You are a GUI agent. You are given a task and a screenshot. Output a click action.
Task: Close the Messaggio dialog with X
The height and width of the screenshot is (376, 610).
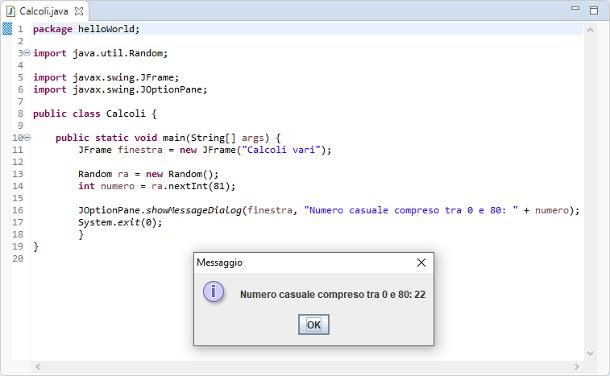coord(421,262)
